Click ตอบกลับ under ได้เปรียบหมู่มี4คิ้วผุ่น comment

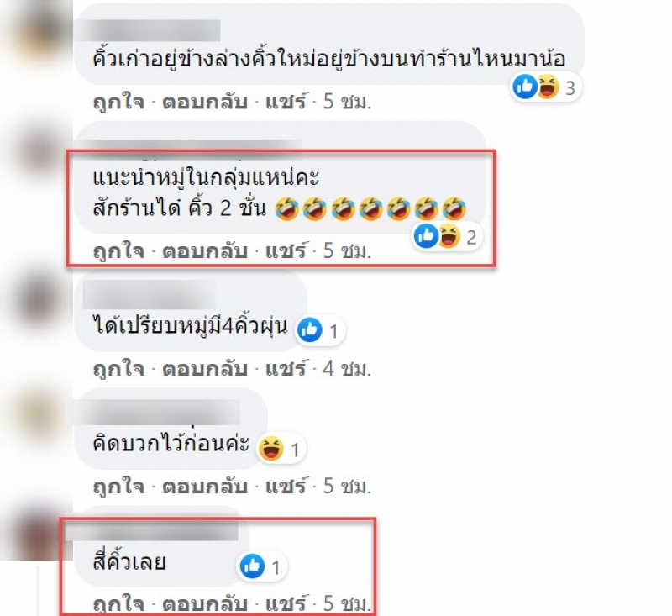tap(205, 369)
